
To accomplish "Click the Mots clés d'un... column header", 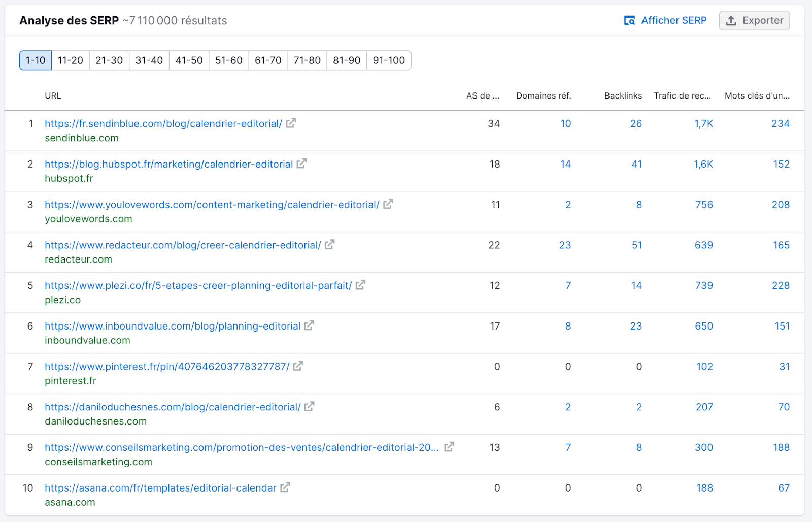I will [x=757, y=96].
